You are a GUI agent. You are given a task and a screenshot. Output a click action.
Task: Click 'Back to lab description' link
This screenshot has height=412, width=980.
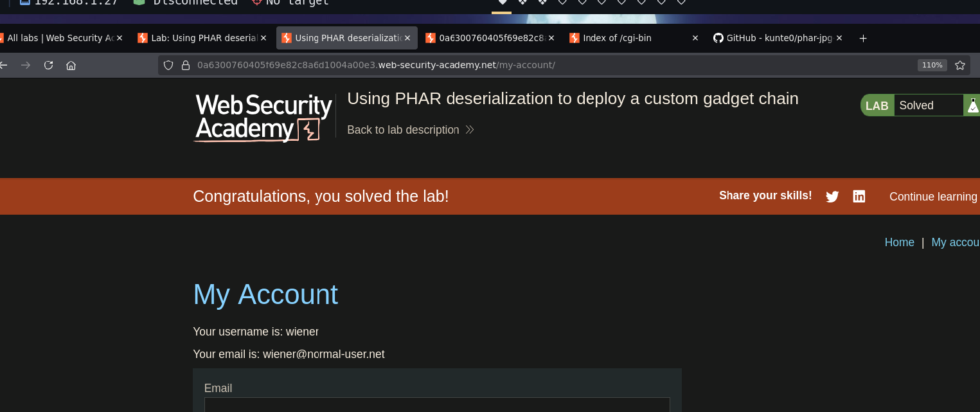tap(411, 130)
